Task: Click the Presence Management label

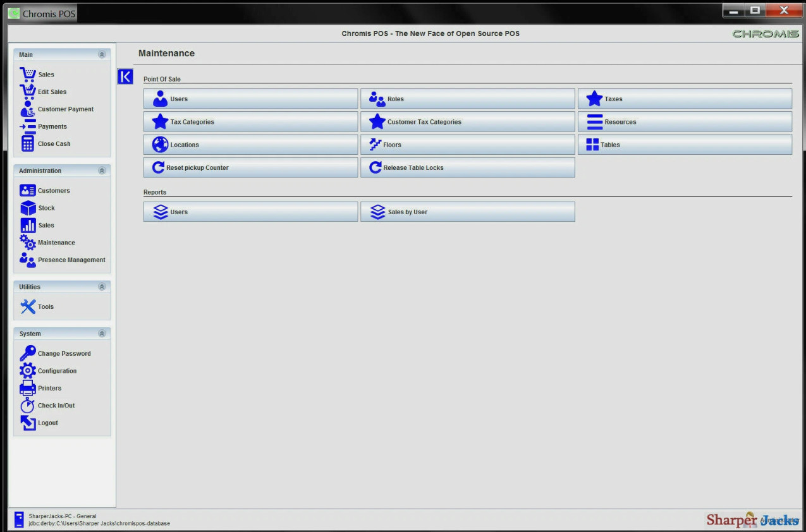Action: [x=71, y=260]
